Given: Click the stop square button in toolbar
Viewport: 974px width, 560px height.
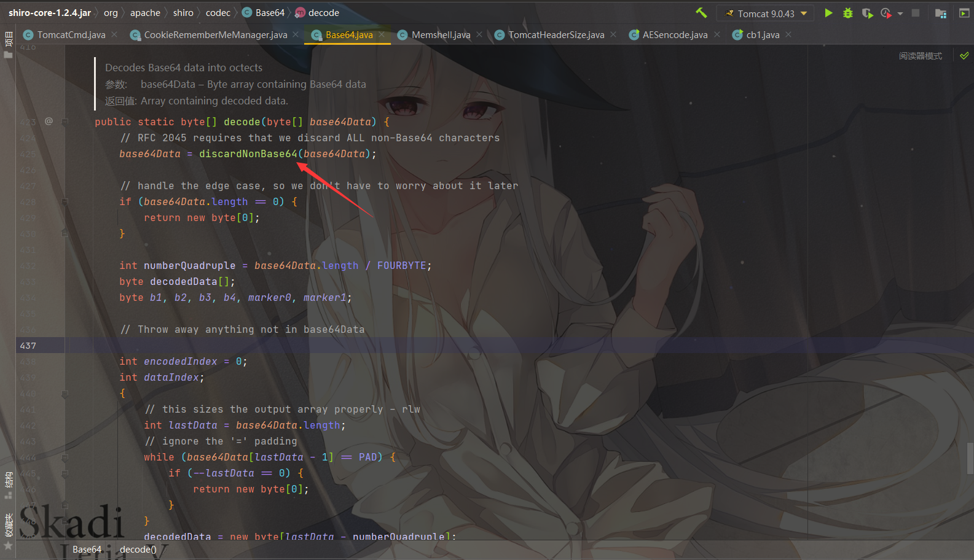Looking at the screenshot, I should 916,13.
